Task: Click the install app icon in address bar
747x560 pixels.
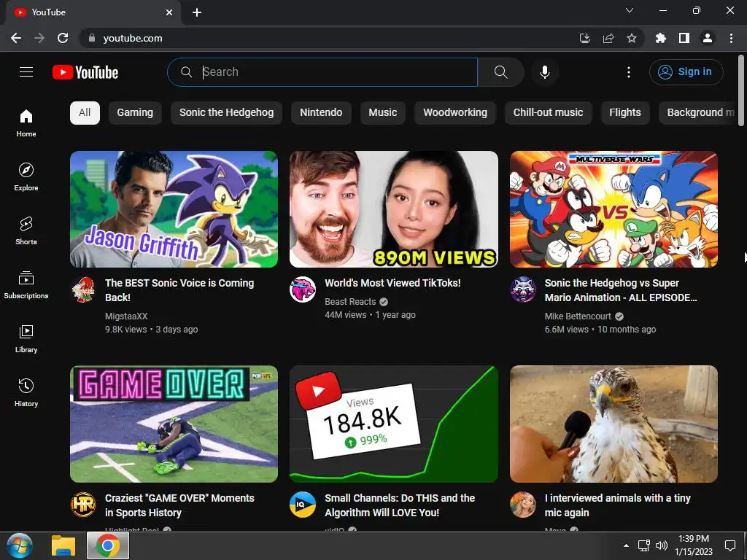Action: pos(585,38)
